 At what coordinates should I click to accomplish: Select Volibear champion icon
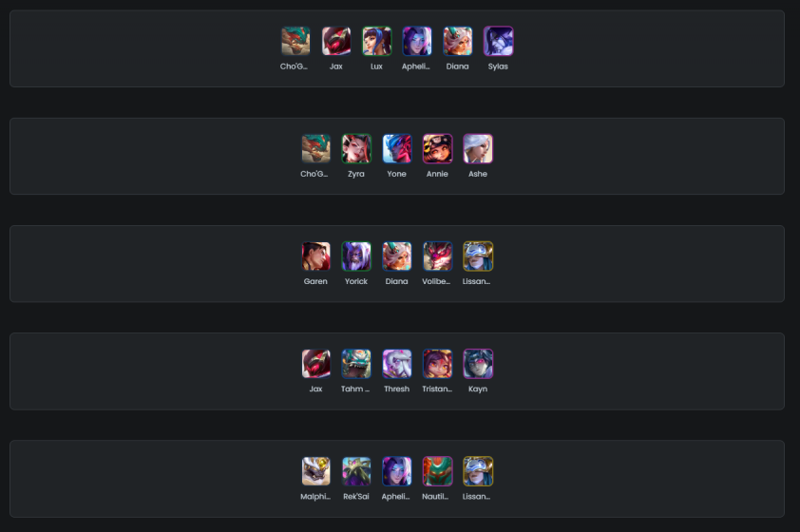click(x=437, y=256)
